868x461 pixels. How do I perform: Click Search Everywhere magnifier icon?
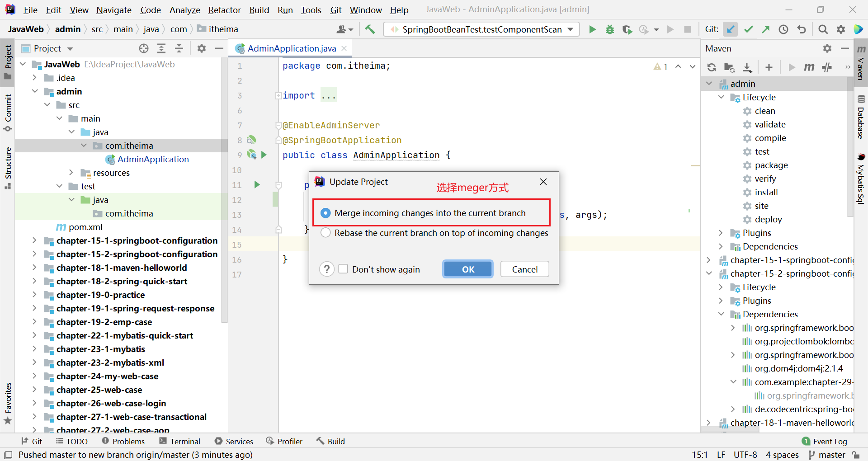[823, 29]
